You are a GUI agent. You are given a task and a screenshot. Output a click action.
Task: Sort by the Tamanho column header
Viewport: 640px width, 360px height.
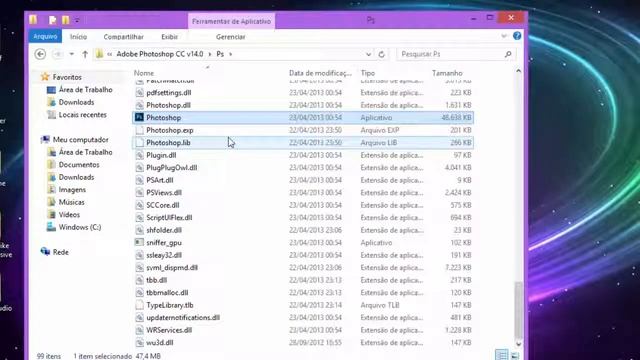[x=447, y=73]
